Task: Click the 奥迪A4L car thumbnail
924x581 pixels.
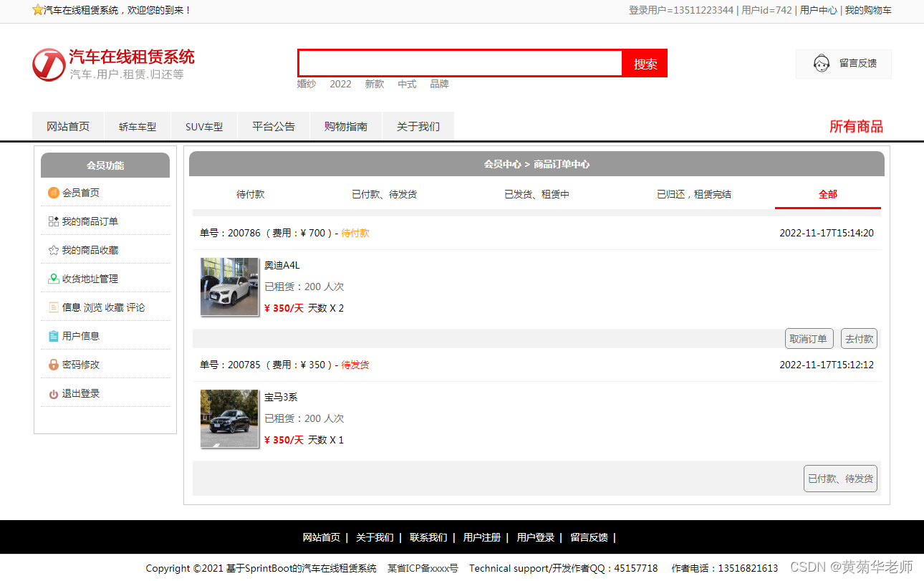Action: [229, 287]
